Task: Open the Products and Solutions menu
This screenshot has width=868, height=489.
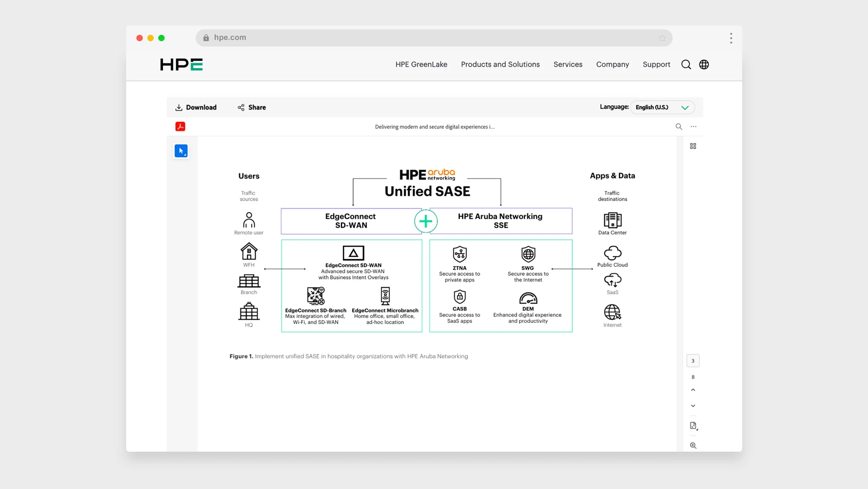Action: point(500,65)
